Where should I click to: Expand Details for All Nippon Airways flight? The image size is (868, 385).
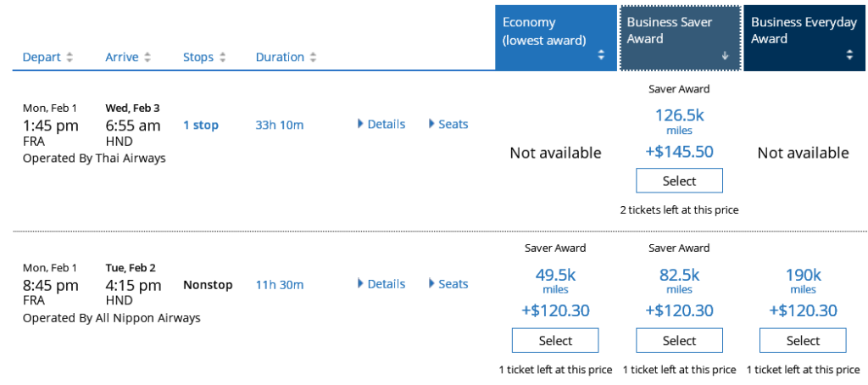381,284
